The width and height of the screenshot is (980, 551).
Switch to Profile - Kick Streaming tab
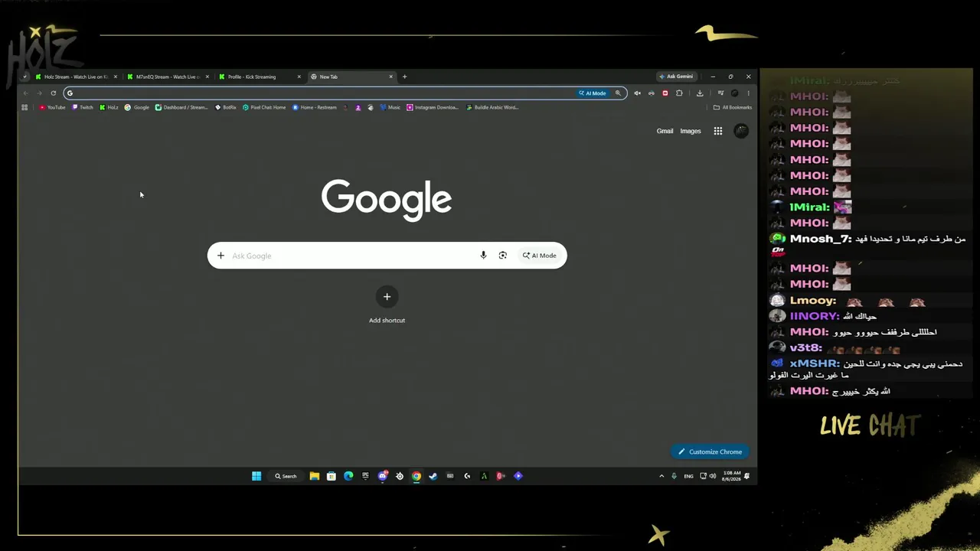pyautogui.click(x=260, y=77)
